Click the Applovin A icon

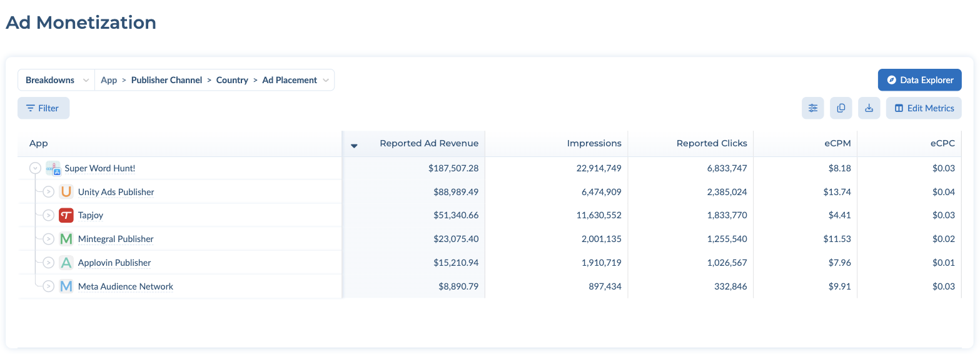(66, 263)
